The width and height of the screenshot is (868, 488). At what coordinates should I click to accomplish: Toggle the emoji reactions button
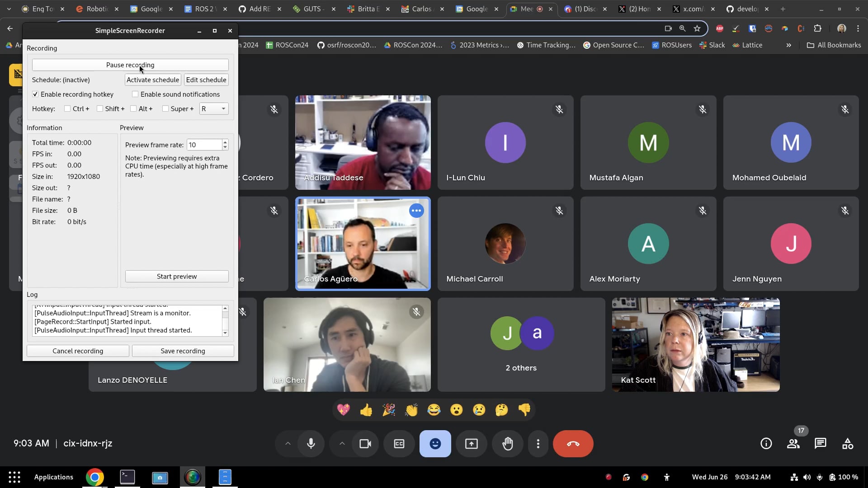coord(435,444)
